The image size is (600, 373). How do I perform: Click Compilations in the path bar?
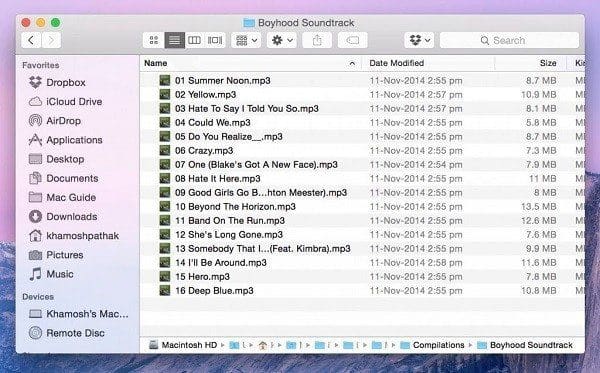pyautogui.click(x=432, y=345)
